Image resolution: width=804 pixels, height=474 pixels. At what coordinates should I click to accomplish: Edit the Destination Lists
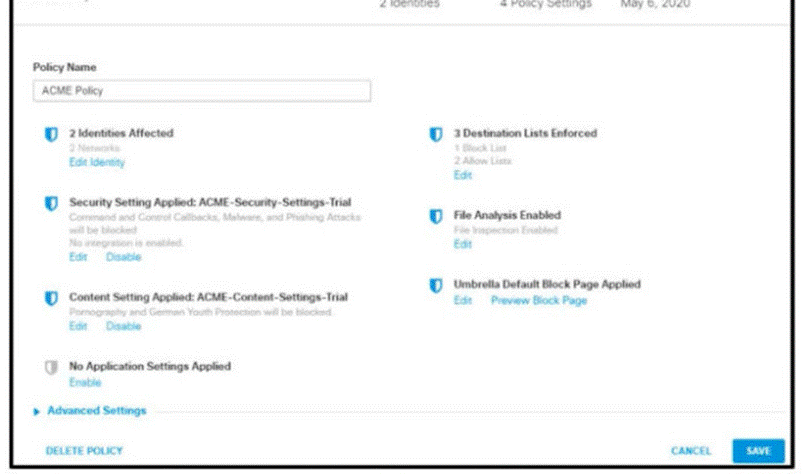click(x=463, y=175)
